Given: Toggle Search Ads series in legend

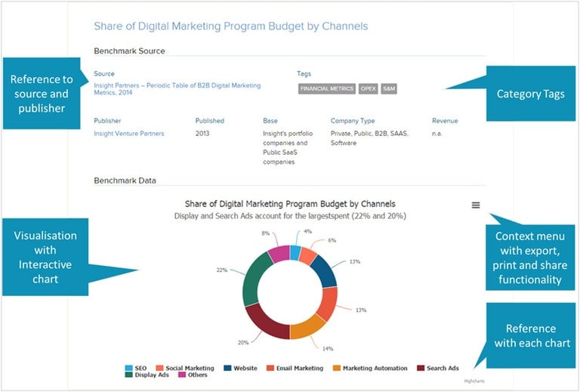Looking at the screenshot, I should (442, 369).
